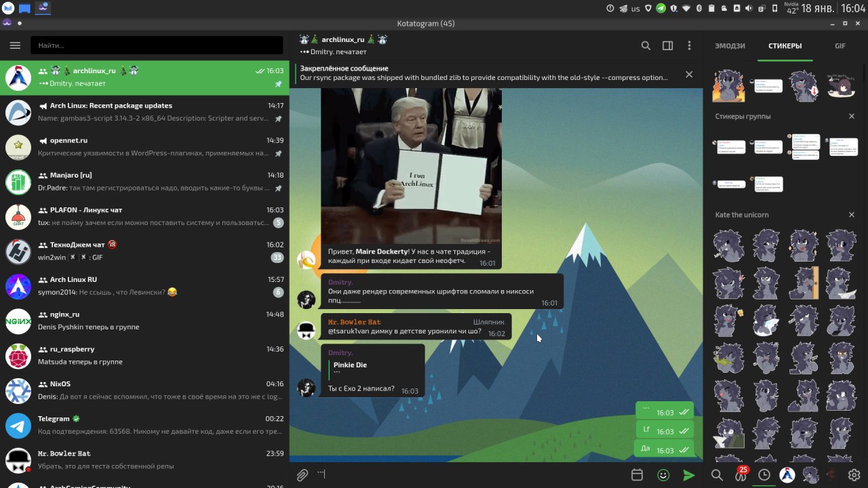Switch keyboard layout "us" indicator
Screen dimensions: 868x488
point(635,9)
